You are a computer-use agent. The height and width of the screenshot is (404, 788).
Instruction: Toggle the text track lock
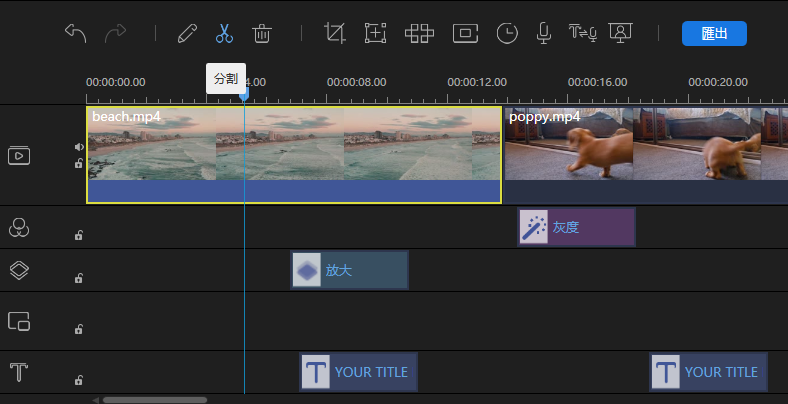coord(79,380)
